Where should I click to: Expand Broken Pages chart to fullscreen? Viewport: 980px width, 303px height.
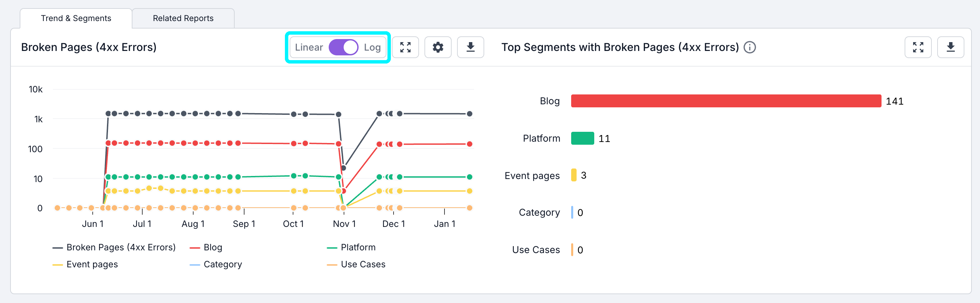[x=405, y=47]
